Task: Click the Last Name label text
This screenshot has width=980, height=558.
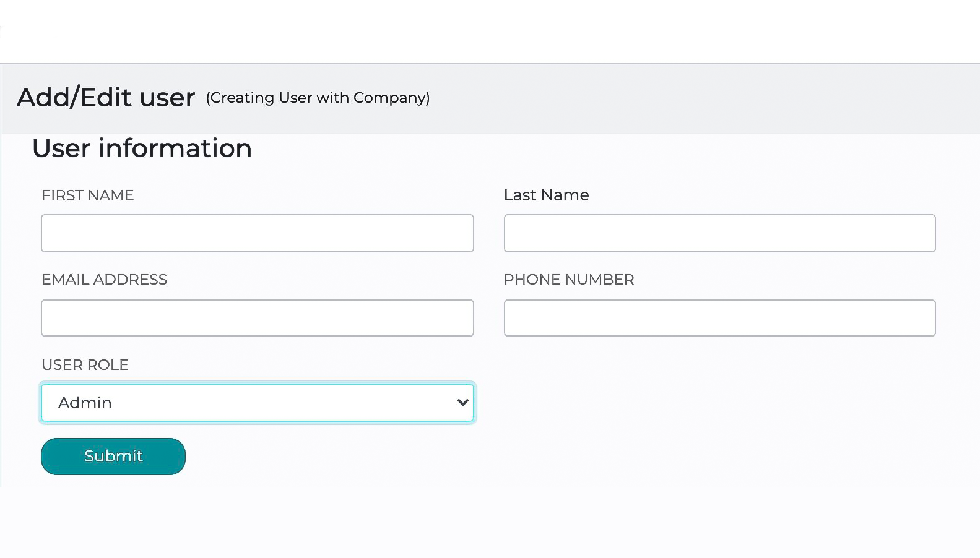Action: pyautogui.click(x=546, y=195)
